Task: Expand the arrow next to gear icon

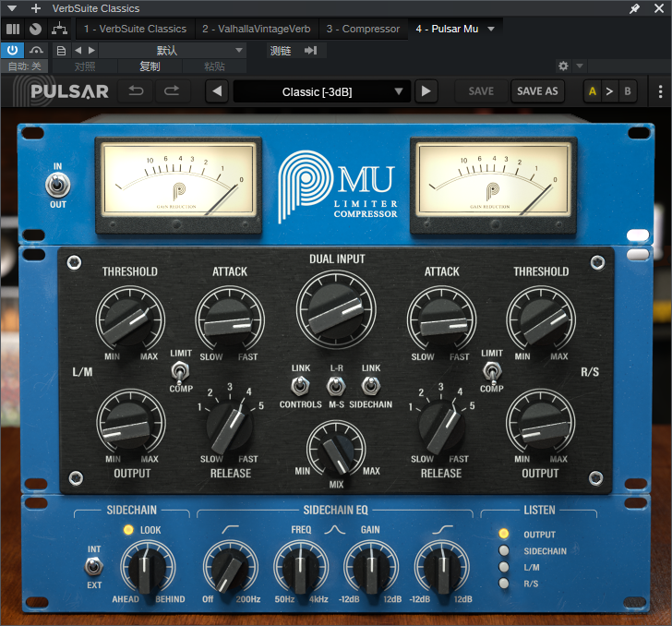Action: pos(580,66)
